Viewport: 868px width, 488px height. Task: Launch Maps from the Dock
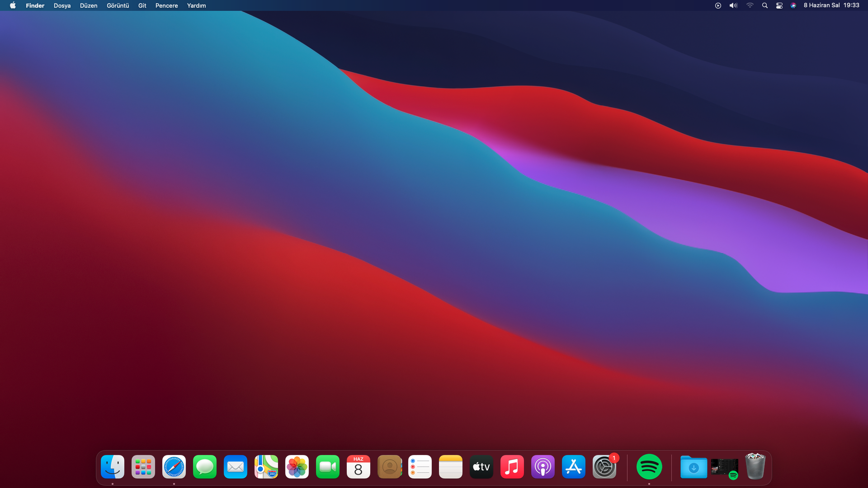click(x=266, y=467)
